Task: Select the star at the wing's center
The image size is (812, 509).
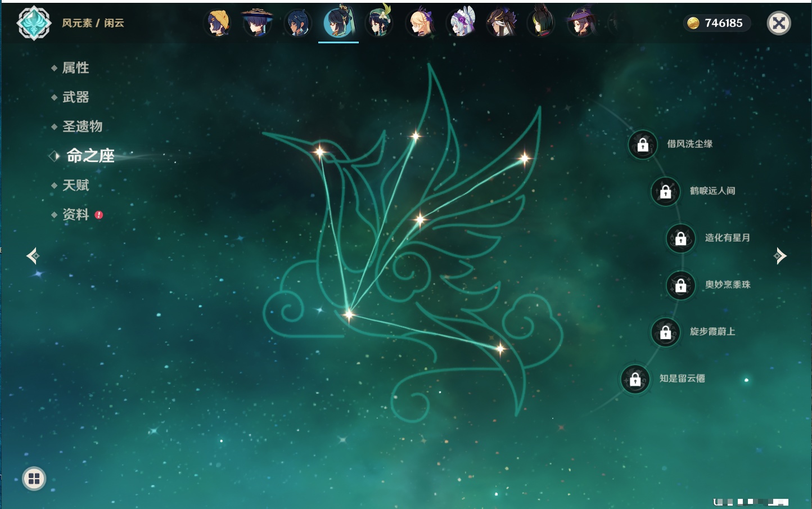Action: 419,219
